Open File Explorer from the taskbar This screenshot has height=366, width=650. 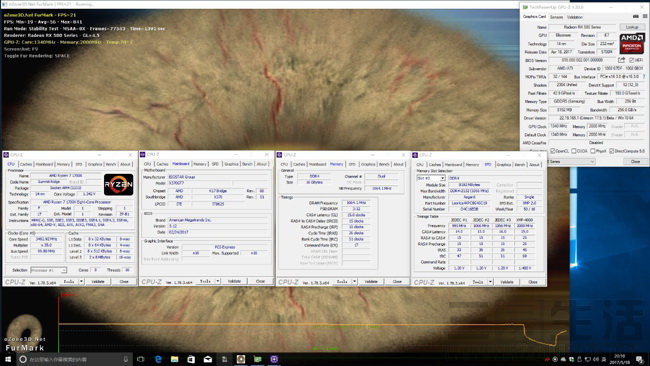(175, 359)
